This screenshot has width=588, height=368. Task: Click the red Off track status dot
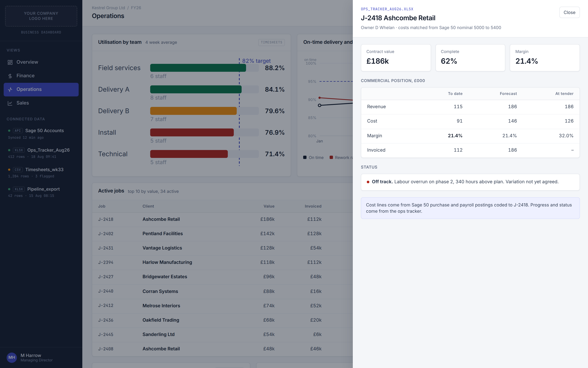(x=368, y=182)
